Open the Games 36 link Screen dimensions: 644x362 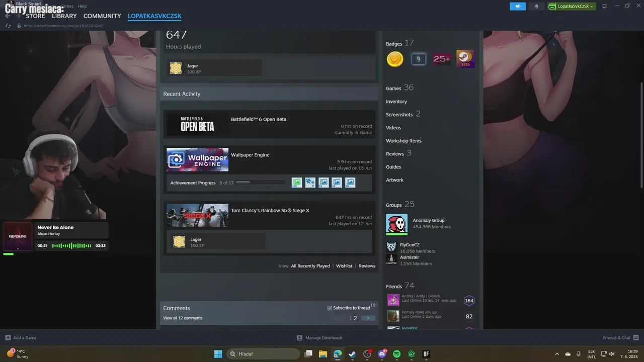[x=399, y=87]
